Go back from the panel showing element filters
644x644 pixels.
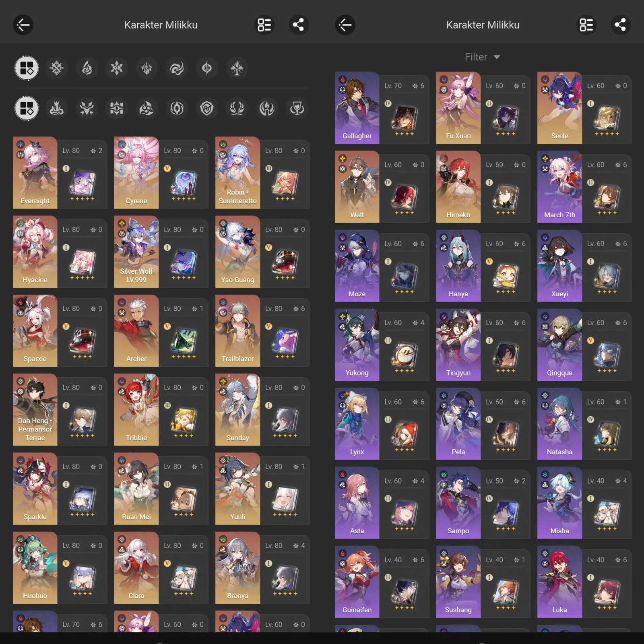pyautogui.click(x=23, y=25)
